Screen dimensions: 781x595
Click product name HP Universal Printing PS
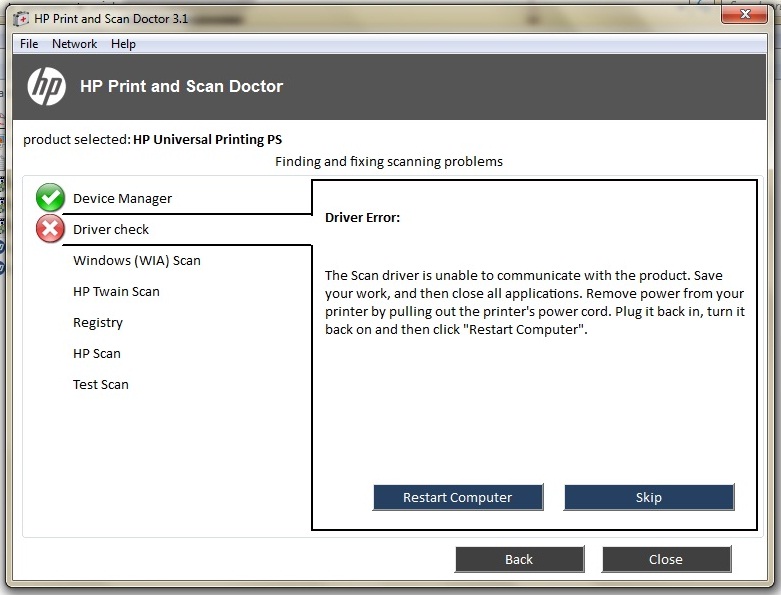coord(207,139)
